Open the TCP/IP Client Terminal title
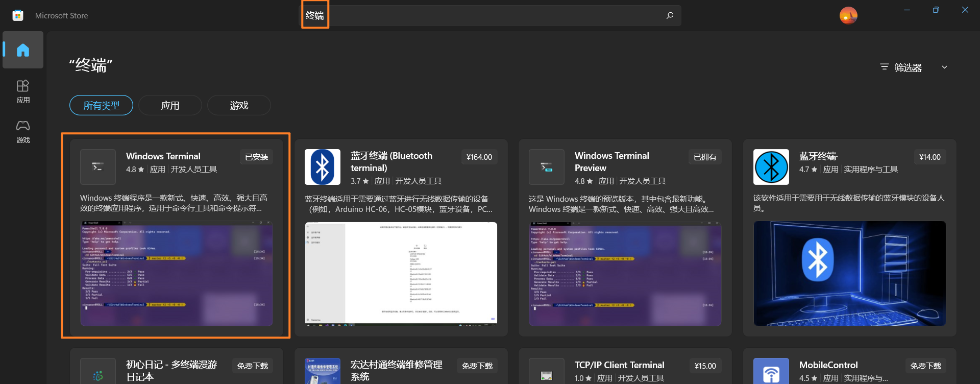The width and height of the screenshot is (980, 384). (620, 365)
